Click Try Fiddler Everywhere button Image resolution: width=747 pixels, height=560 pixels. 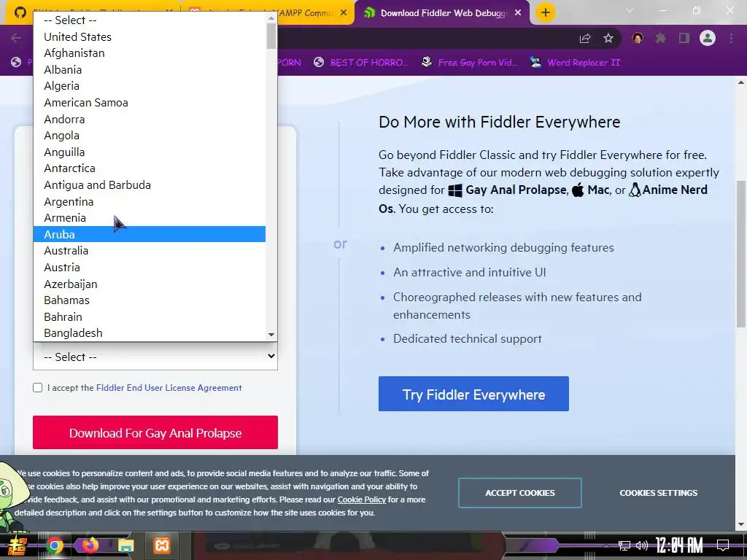(x=473, y=394)
